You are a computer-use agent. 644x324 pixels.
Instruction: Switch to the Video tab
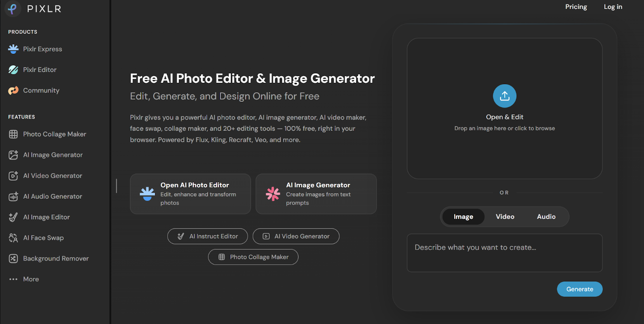pos(505,217)
